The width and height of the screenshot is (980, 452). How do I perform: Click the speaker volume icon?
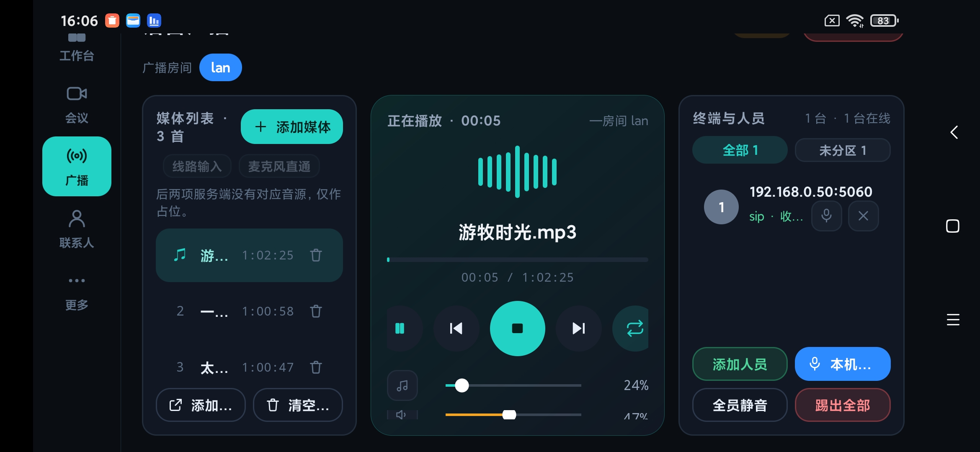pyautogui.click(x=402, y=414)
